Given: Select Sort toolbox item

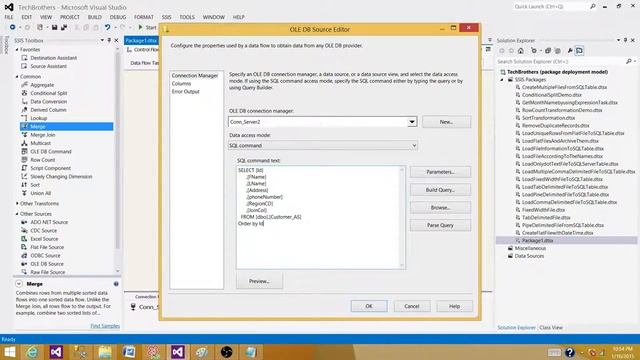Looking at the screenshot, I should tap(35, 185).
